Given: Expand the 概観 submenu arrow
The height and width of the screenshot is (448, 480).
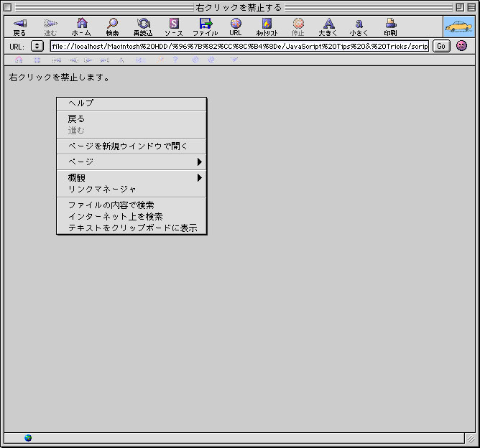Looking at the screenshot, I should pos(200,177).
